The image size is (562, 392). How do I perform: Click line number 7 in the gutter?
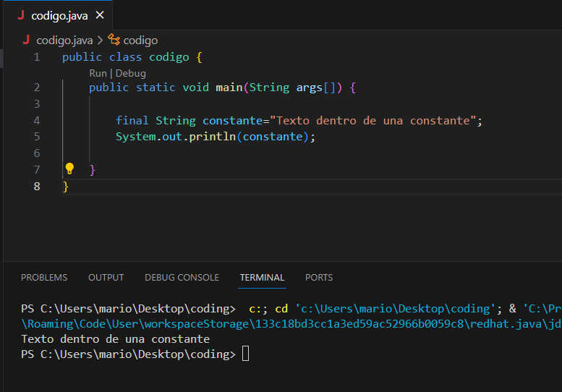tap(37, 170)
